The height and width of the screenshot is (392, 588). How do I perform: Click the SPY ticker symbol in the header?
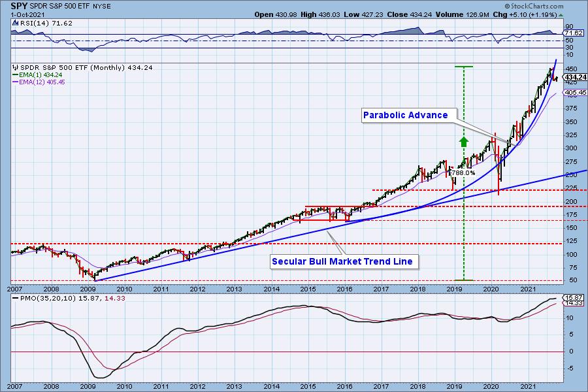pos(19,6)
